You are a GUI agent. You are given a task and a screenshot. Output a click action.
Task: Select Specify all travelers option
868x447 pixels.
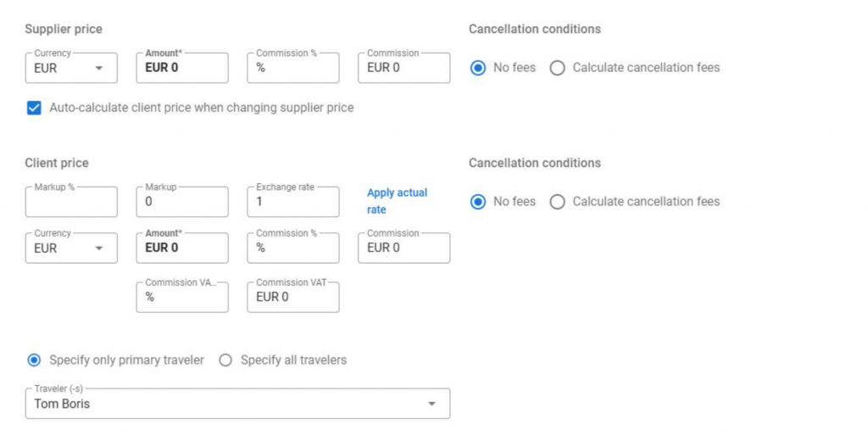click(225, 360)
